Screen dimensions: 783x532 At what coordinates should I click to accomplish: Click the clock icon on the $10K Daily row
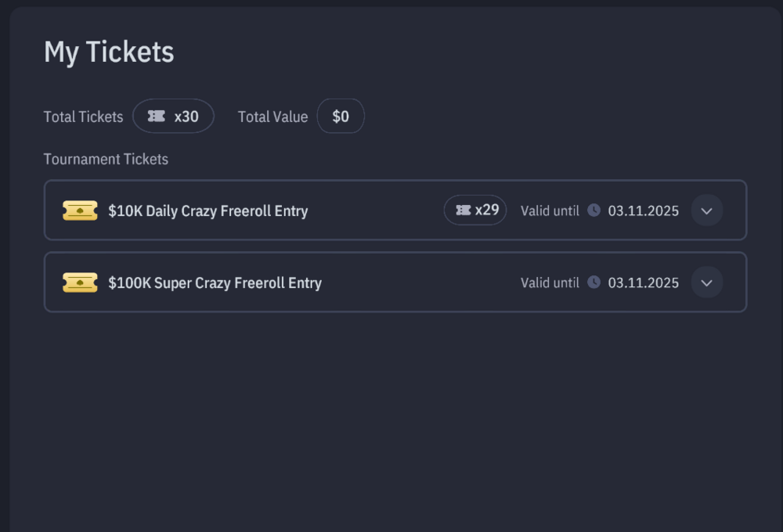point(594,210)
